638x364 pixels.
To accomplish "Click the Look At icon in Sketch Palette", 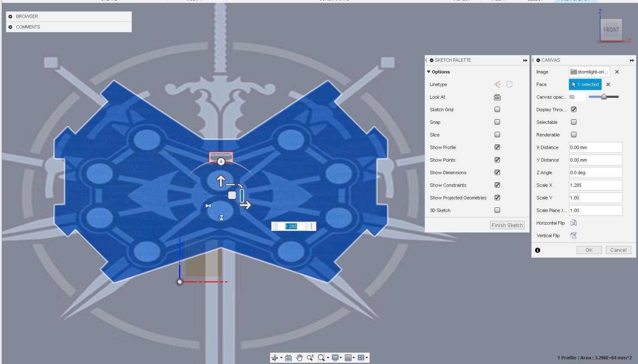I will [497, 97].
